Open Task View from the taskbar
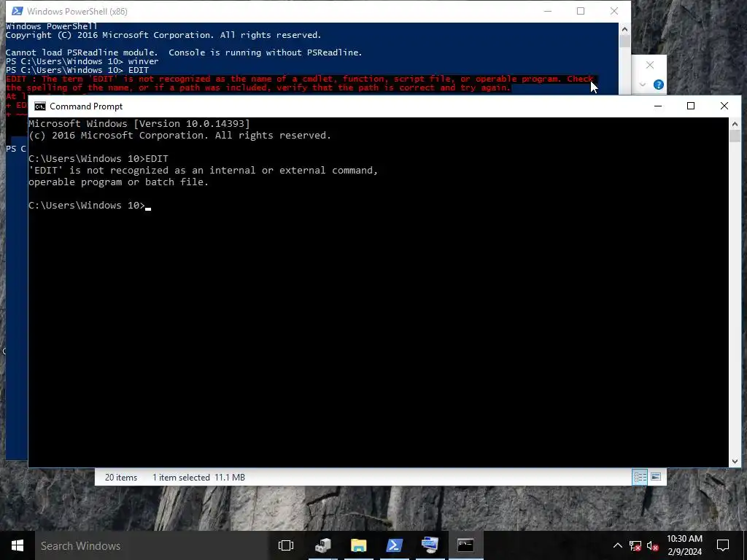Image resolution: width=747 pixels, height=560 pixels. pyautogui.click(x=286, y=545)
